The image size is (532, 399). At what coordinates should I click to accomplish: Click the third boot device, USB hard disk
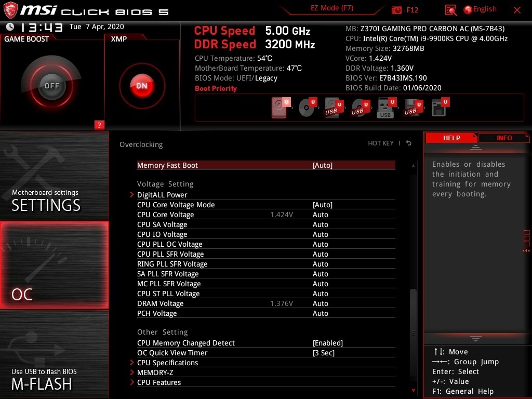334,108
